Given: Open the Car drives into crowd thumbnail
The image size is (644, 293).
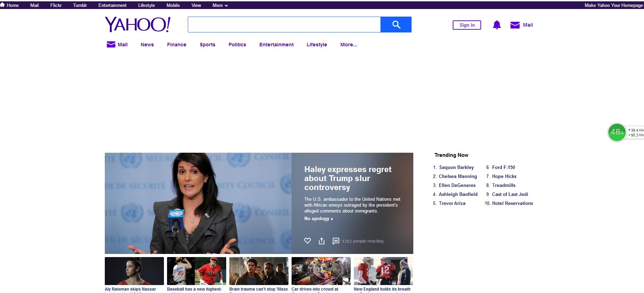Looking at the screenshot, I should [x=321, y=271].
